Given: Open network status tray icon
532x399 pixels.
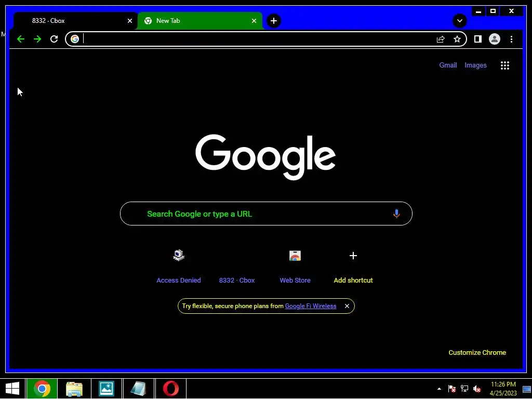Looking at the screenshot, I should (x=464, y=389).
